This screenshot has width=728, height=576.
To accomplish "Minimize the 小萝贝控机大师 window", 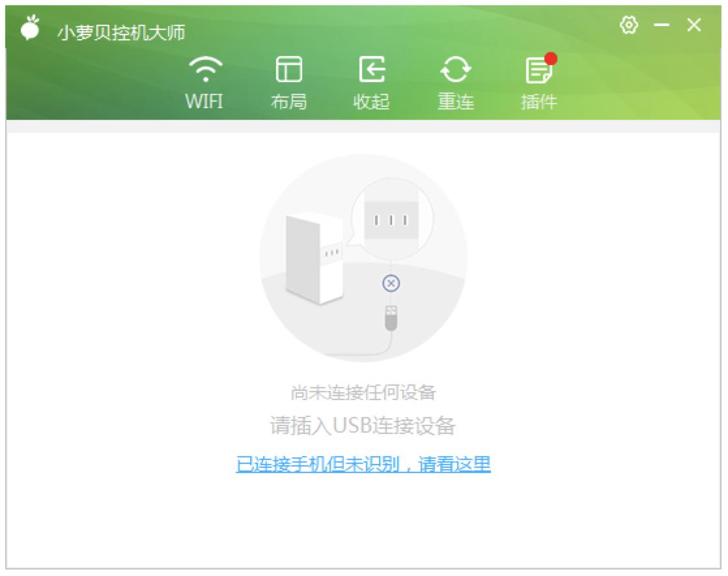I will (x=662, y=25).
